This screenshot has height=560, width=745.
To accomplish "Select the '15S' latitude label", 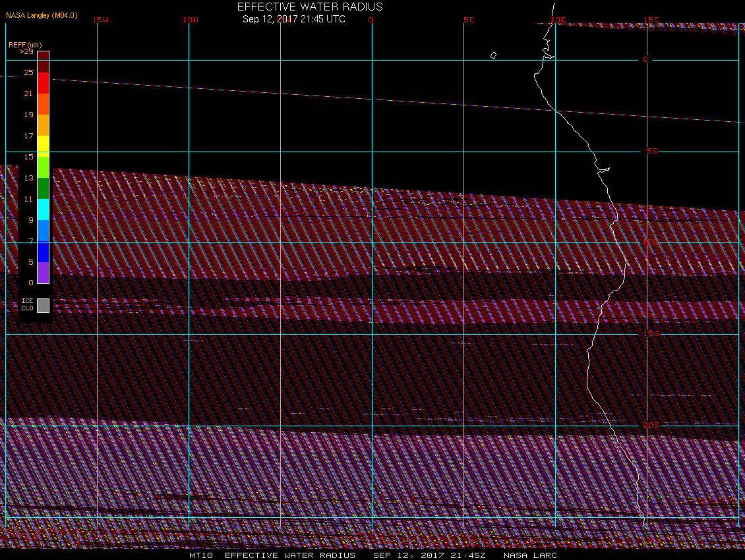I will point(651,333).
